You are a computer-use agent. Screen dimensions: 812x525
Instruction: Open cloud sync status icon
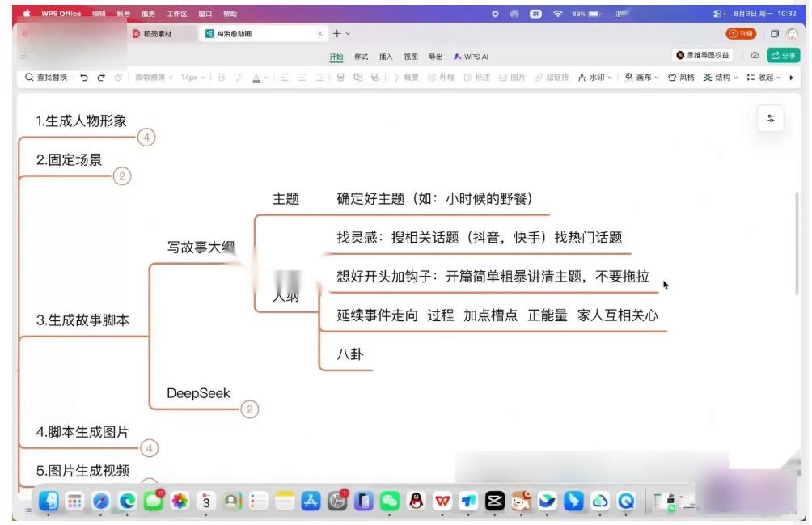tap(755, 55)
